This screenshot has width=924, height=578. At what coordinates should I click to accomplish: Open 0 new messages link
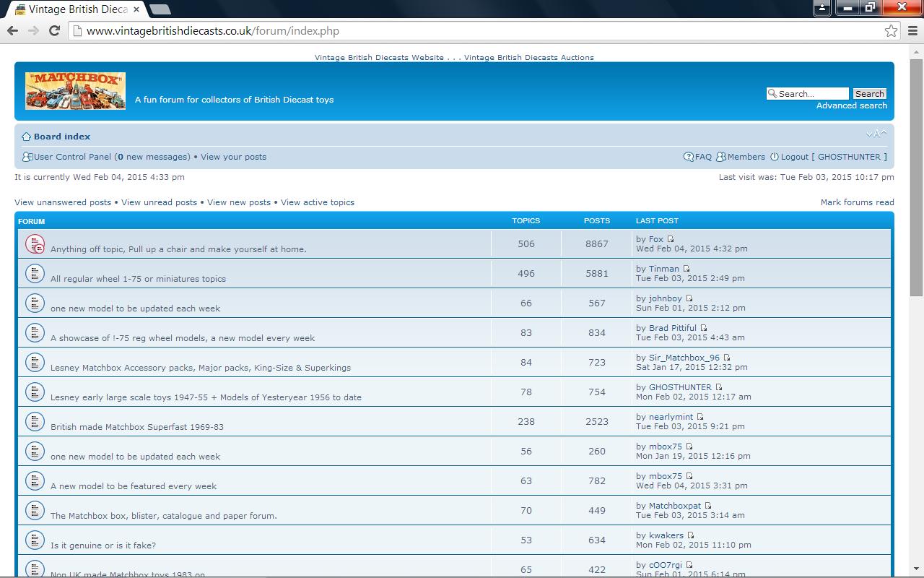152,157
